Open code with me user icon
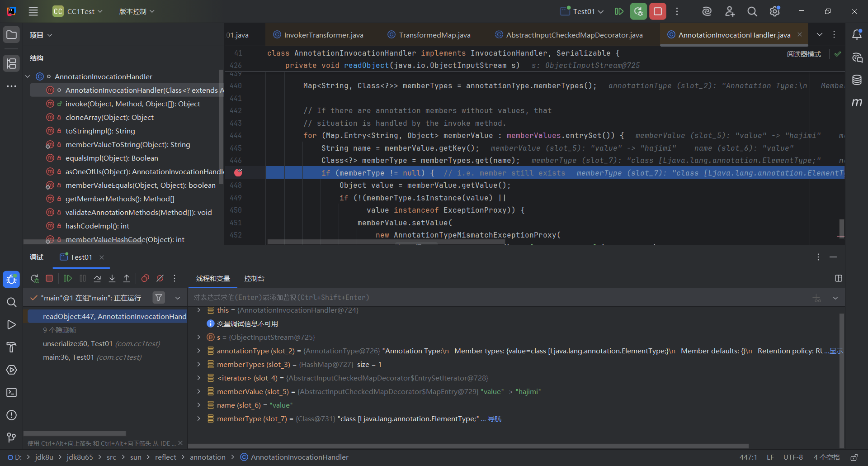Viewport: 868px width, 466px height. 730,11
